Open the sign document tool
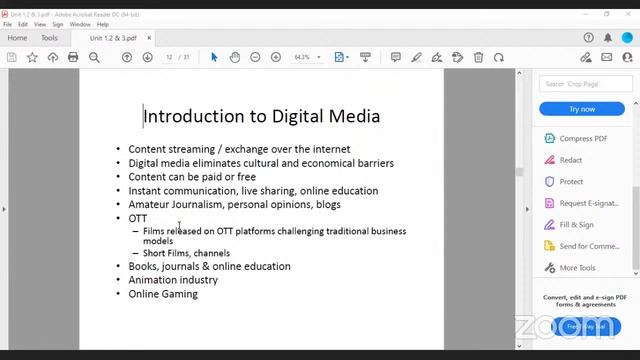 [437, 57]
